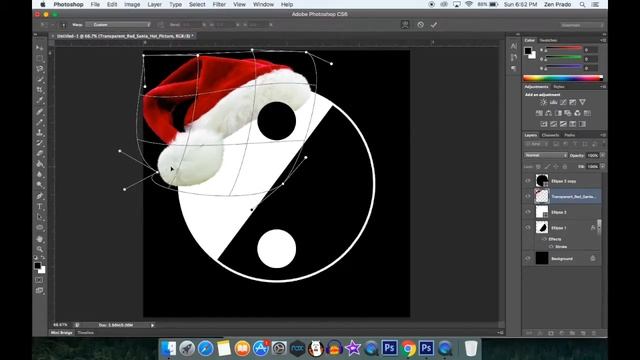
Task: Add a Brightness/Contrast adjustment
Action: tap(543, 102)
